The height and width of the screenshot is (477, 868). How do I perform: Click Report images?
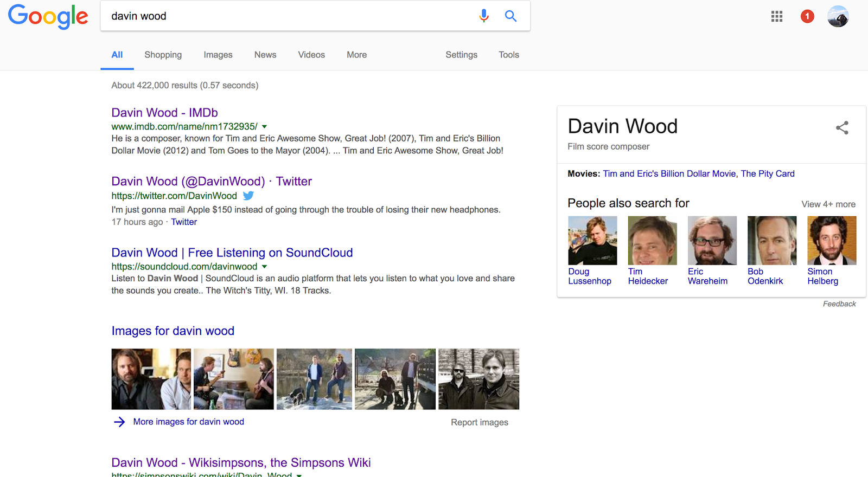pyautogui.click(x=480, y=422)
